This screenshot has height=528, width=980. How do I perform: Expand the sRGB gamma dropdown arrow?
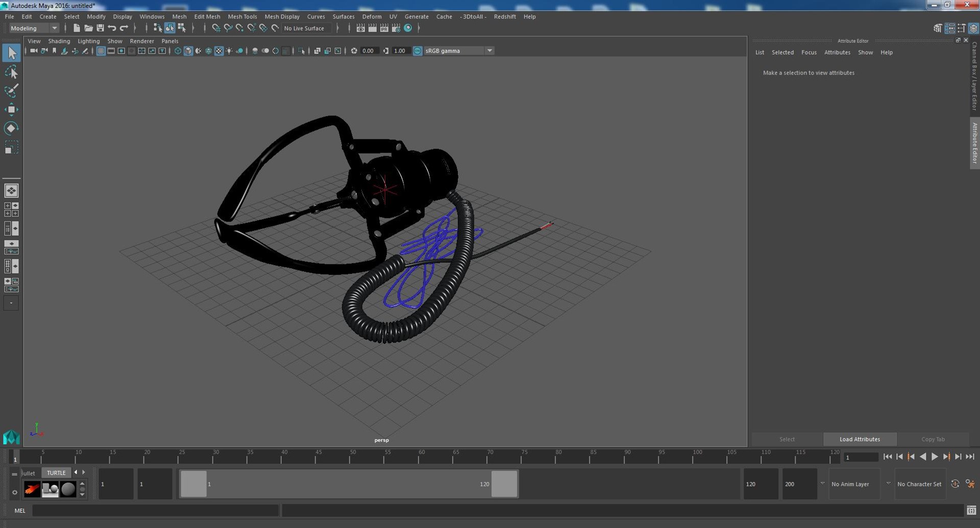point(489,51)
